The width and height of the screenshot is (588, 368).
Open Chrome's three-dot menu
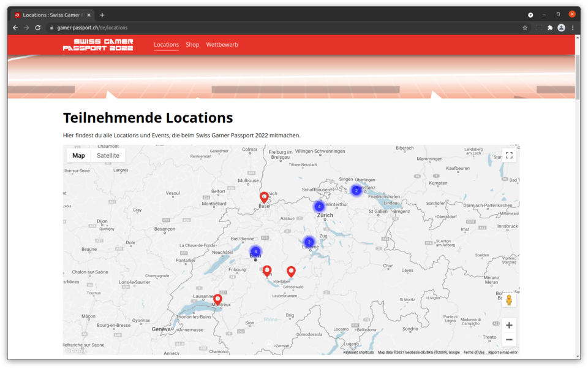(x=573, y=28)
